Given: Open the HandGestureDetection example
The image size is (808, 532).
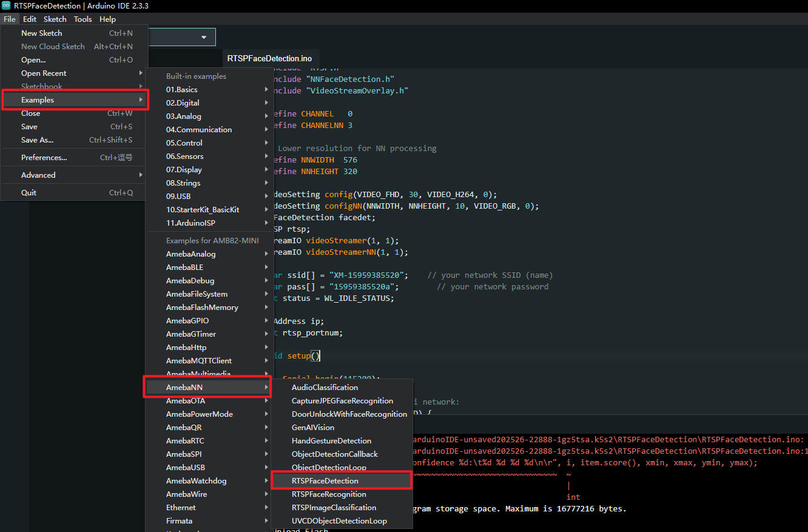Looking at the screenshot, I should tap(342, 441).
